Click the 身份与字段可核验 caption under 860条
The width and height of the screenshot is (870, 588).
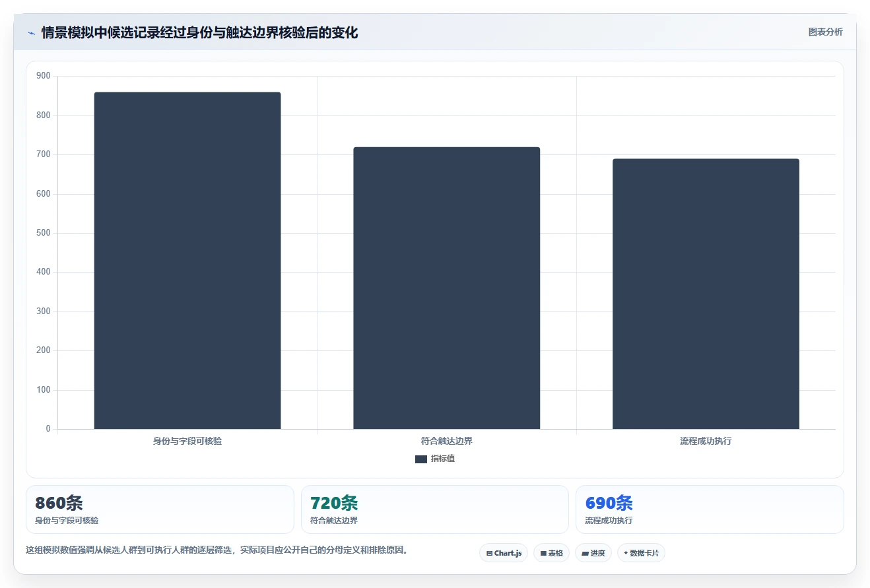coord(67,521)
